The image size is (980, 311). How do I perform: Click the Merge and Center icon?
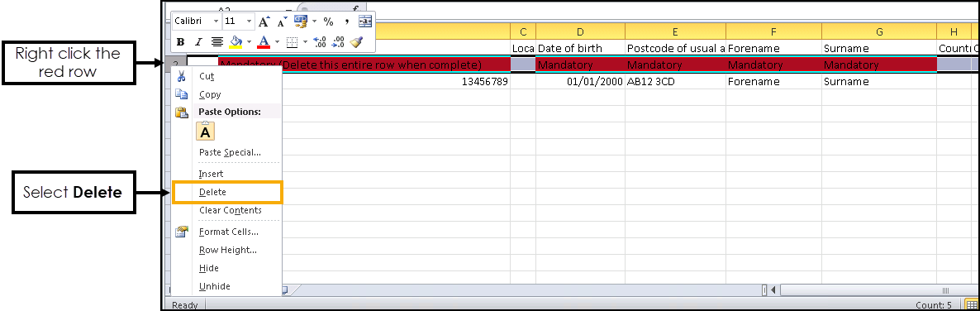click(365, 22)
